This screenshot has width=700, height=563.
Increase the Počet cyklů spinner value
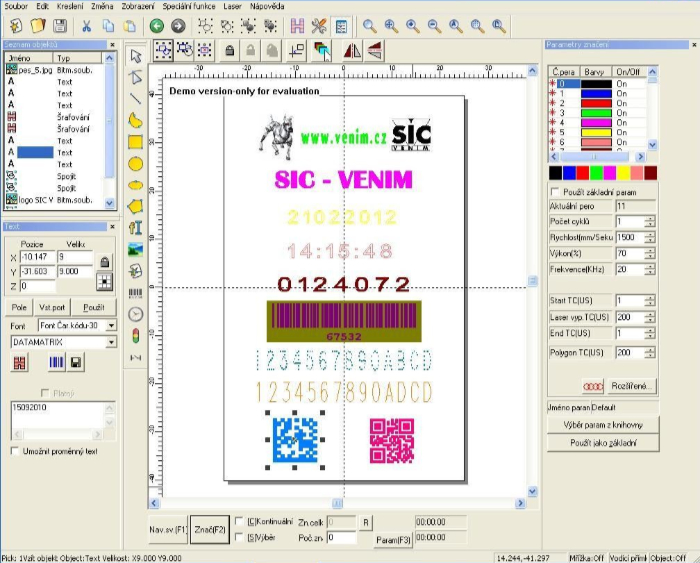(x=650, y=217)
